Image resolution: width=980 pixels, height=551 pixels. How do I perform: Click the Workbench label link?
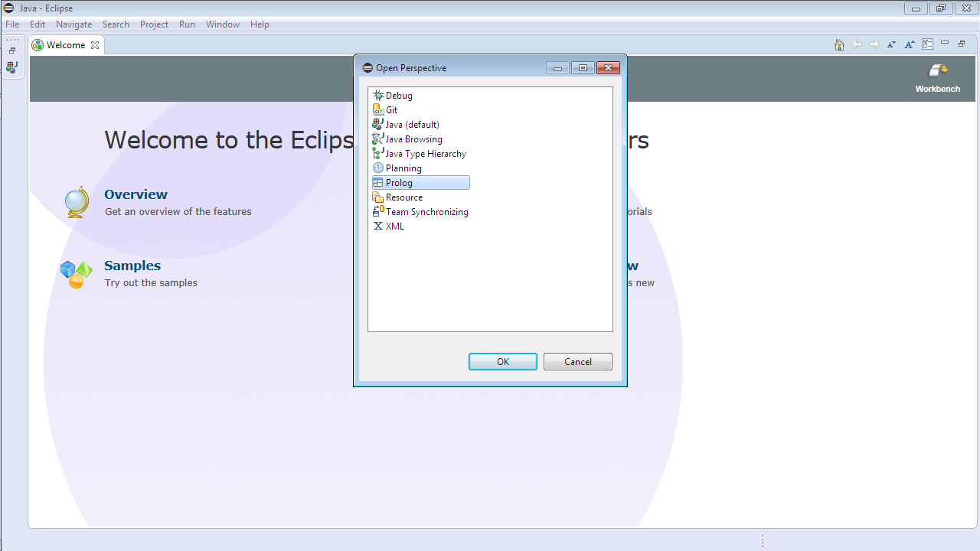[x=938, y=89]
